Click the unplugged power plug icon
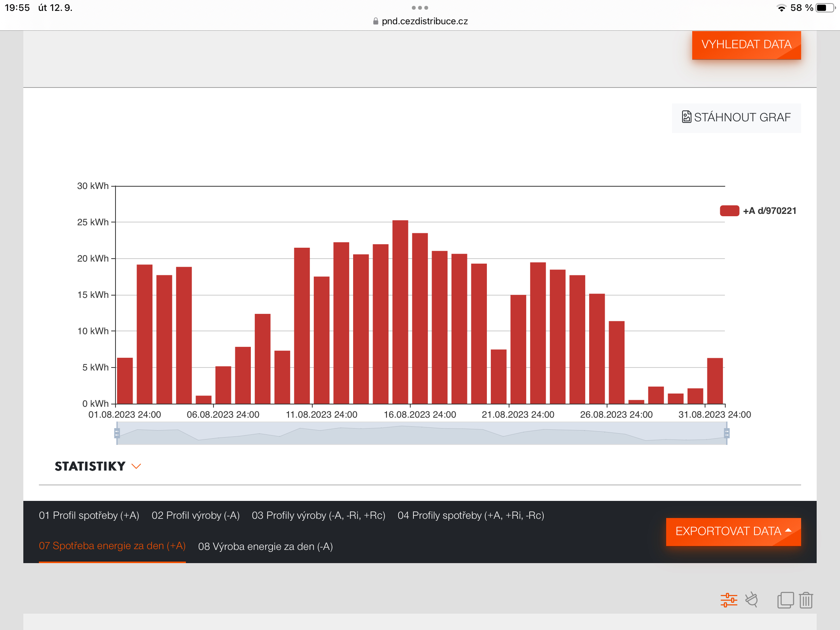The image size is (840, 630). coord(752,600)
